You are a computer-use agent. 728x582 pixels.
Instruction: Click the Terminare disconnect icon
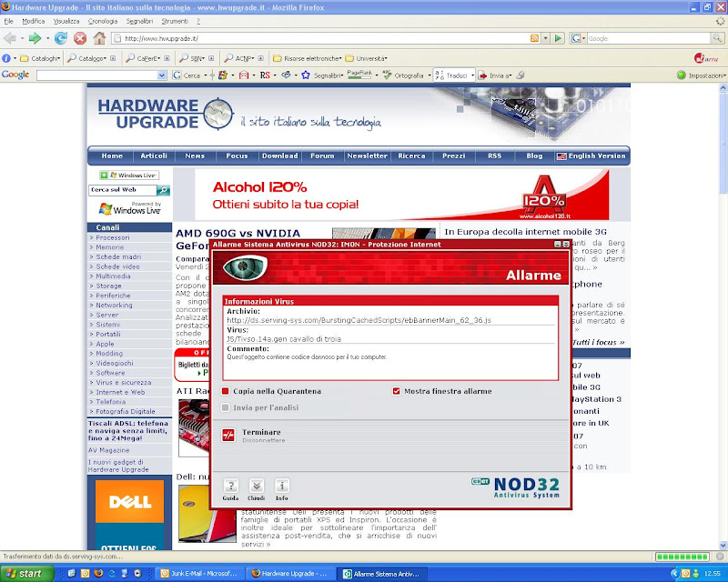point(228,435)
